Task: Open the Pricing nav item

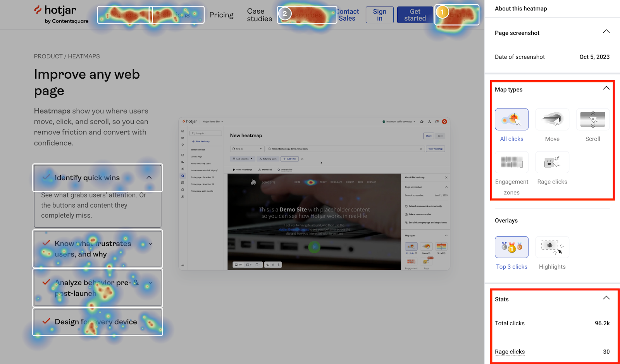Action: coord(221,15)
